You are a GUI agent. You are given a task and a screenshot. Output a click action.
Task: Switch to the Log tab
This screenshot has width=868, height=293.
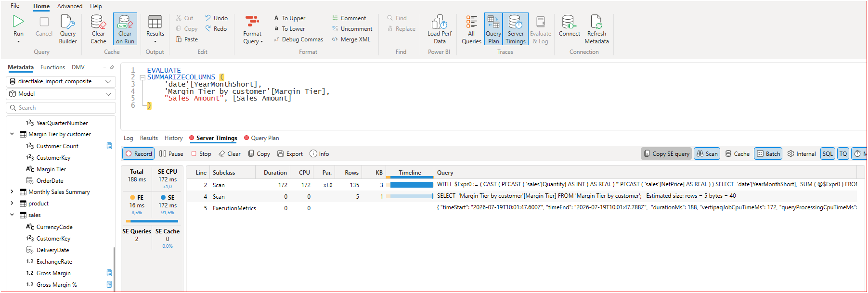pyautogui.click(x=129, y=138)
